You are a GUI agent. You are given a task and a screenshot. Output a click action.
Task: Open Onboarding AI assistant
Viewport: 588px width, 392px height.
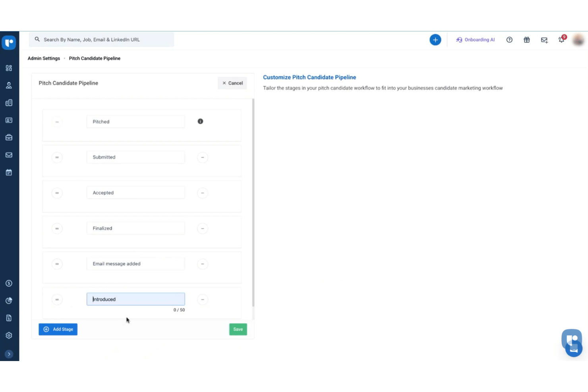pyautogui.click(x=475, y=40)
